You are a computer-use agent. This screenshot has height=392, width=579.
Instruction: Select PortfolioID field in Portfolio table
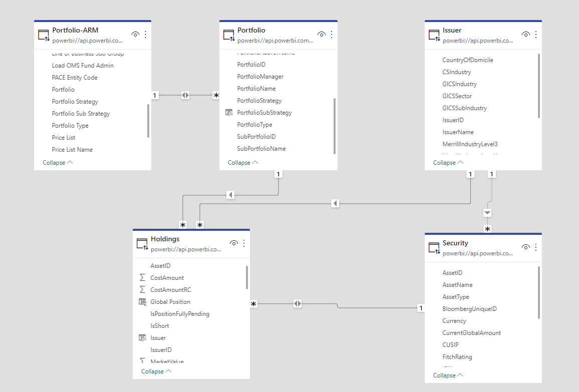click(x=251, y=65)
